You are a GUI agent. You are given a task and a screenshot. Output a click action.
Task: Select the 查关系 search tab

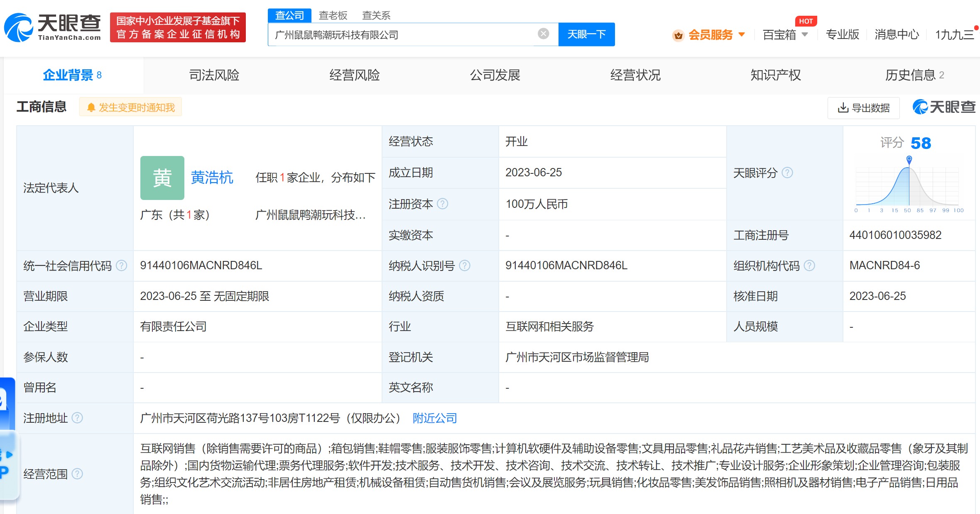point(376,15)
